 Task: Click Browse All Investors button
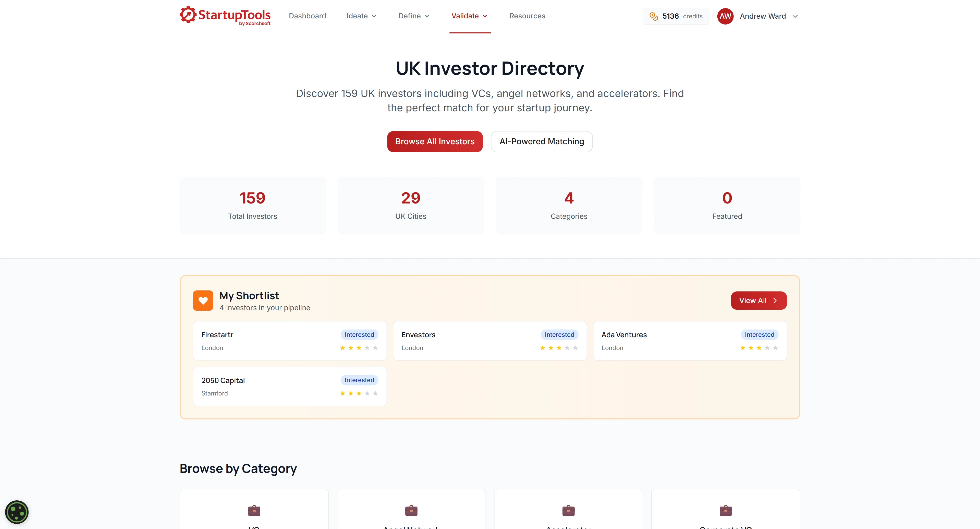pos(435,142)
